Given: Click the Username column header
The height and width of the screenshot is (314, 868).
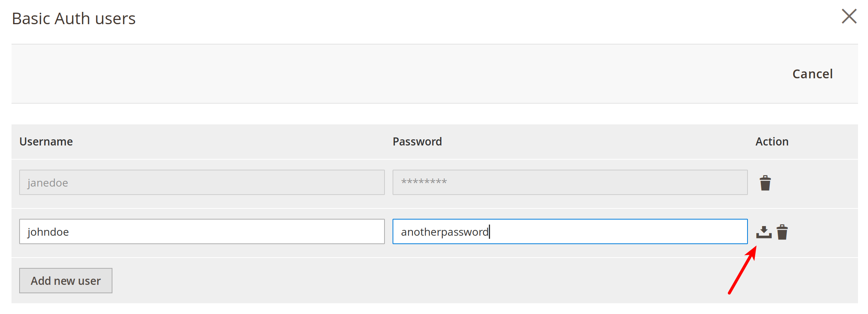Looking at the screenshot, I should click(x=46, y=142).
